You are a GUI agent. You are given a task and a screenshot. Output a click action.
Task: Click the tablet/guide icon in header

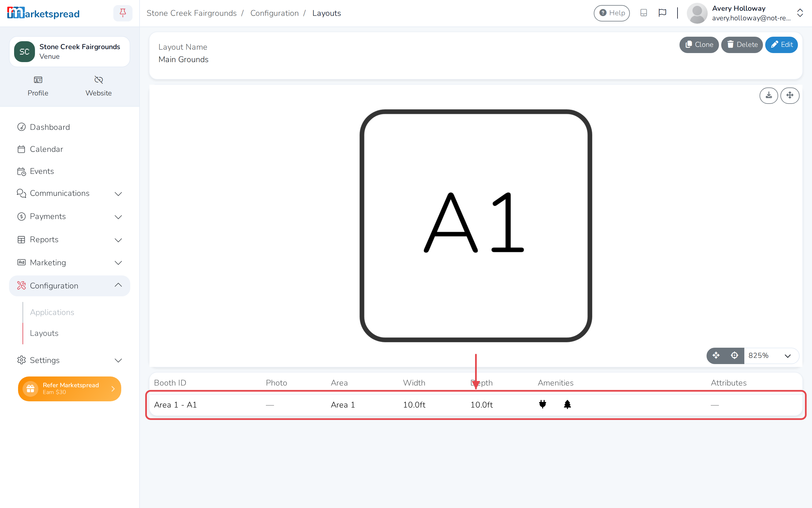(643, 13)
